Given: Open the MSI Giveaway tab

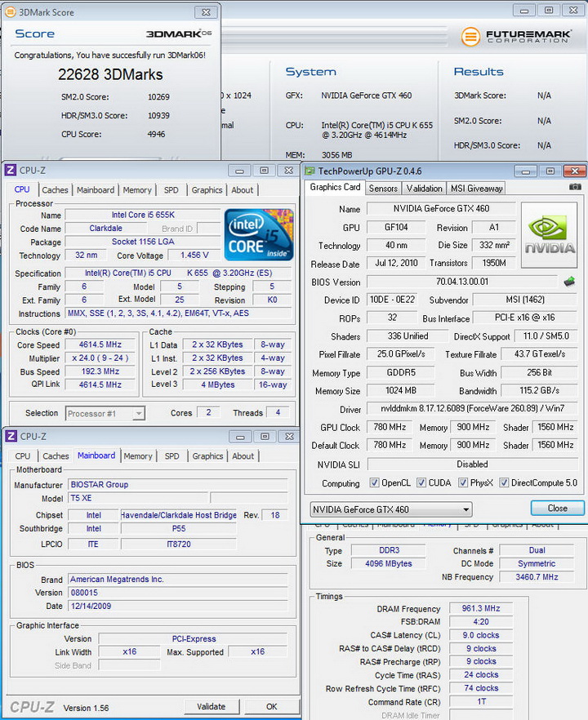Looking at the screenshot, I should pyautogui.click(x=476, y=189).
